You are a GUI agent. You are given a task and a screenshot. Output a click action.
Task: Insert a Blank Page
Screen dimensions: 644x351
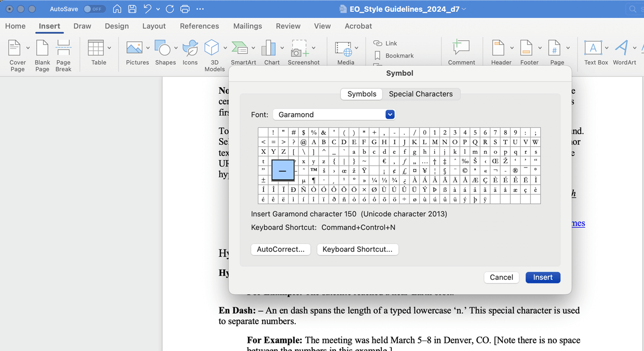click(x=42, y=55)
